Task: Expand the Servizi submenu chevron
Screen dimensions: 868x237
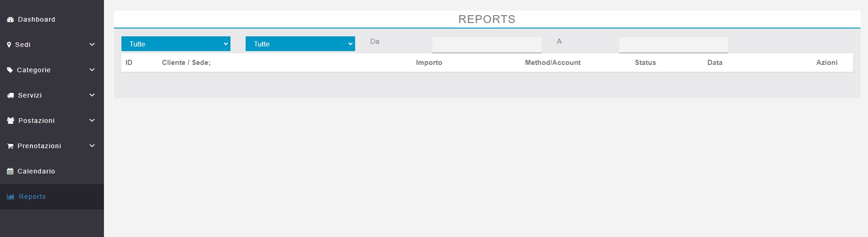Action: [92, 95]
